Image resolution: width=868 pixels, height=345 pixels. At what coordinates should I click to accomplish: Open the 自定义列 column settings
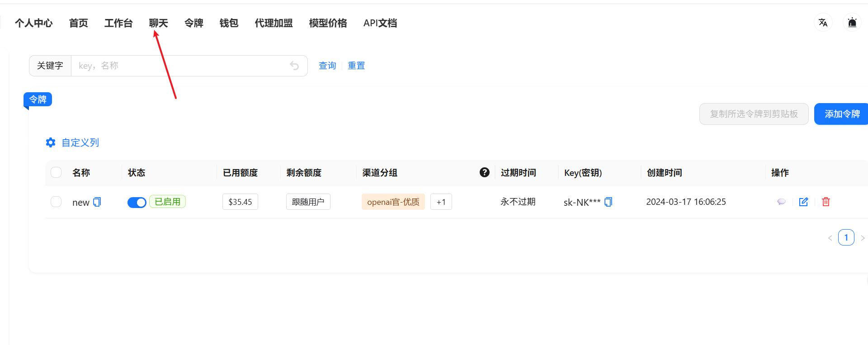pyautogui.click(x=72, y=143)
